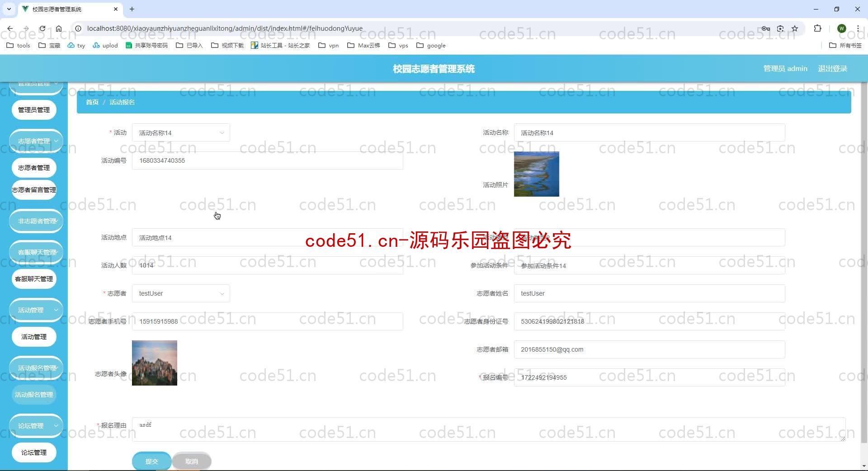This screenshot has height=471, width=868.
Task: Open the txy bookmark
Action: (x=76, y=45)
